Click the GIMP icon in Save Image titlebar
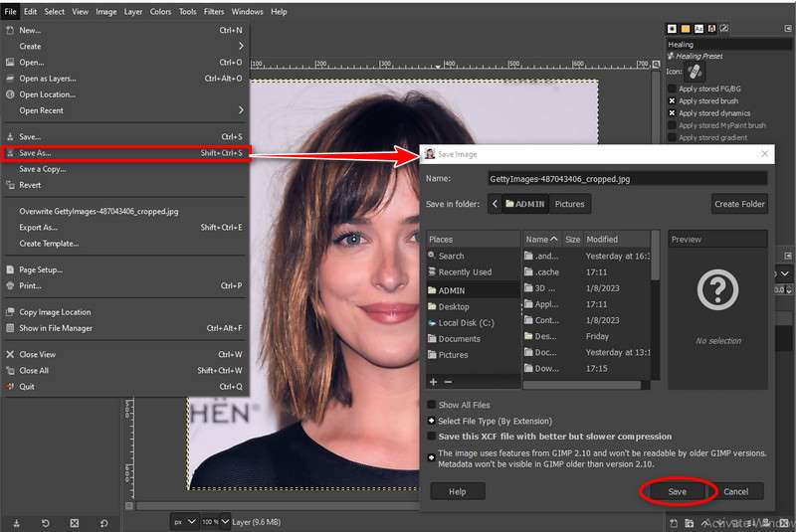The height and width of the screenshot is (532, 796). click(430, 154)
